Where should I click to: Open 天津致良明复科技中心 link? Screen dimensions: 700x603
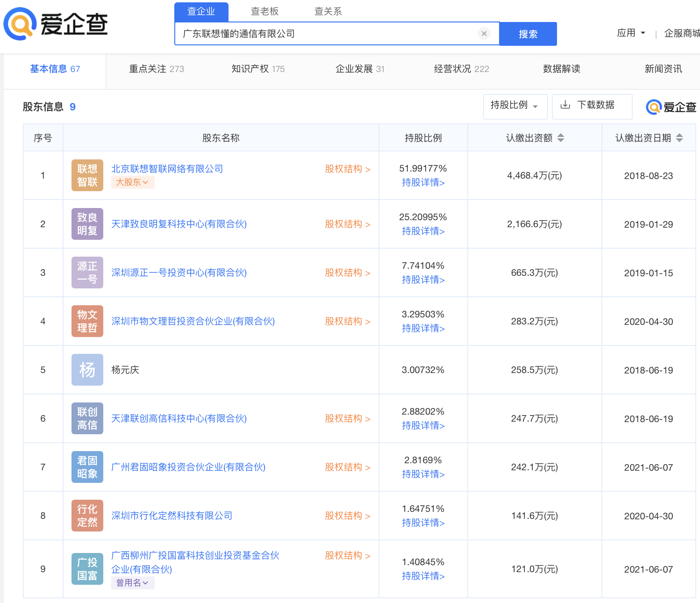[179, 224]
